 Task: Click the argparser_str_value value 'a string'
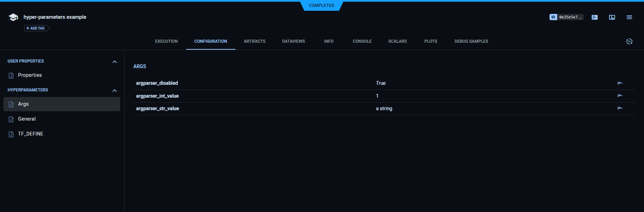pos(384,108)
